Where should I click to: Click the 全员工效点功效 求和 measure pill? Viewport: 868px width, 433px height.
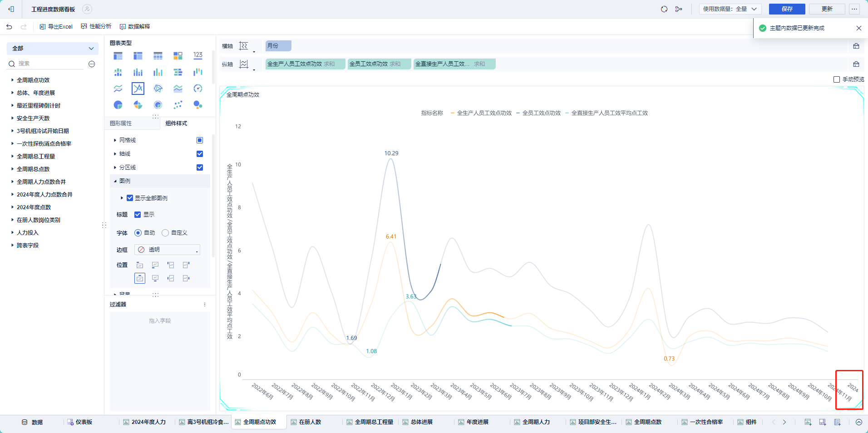(x=380, y=64)
